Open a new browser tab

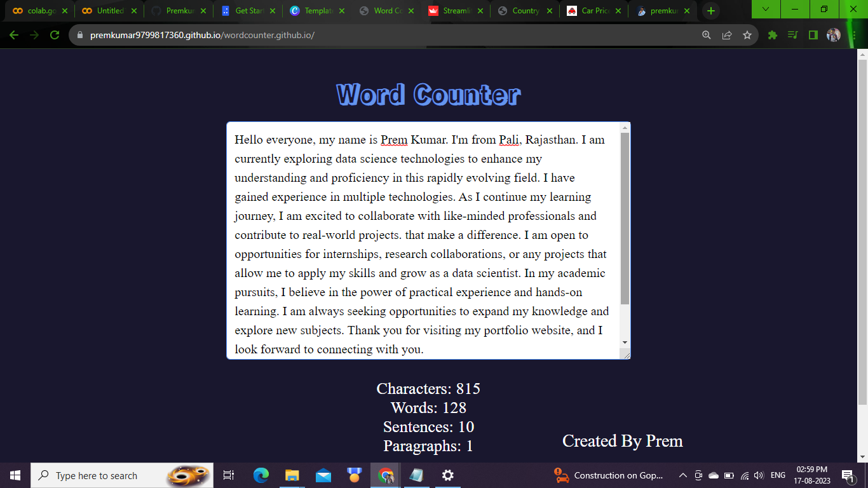pos(710,10)
